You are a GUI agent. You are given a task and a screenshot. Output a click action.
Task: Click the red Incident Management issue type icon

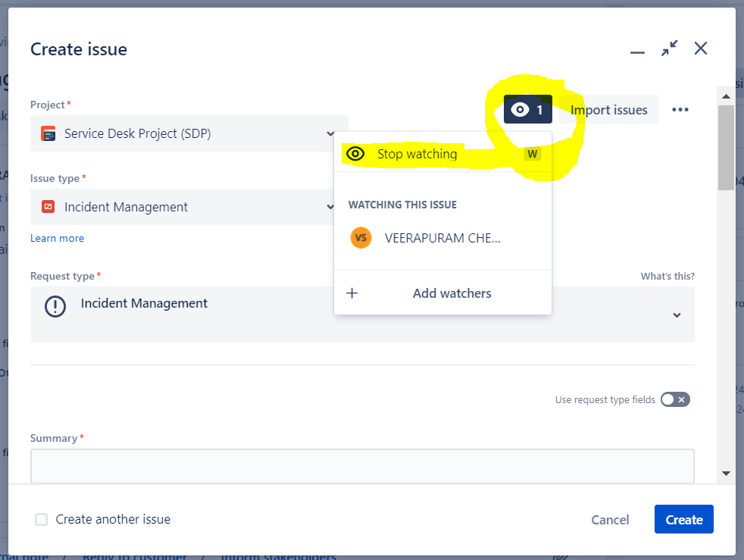[x=48, y=207]
